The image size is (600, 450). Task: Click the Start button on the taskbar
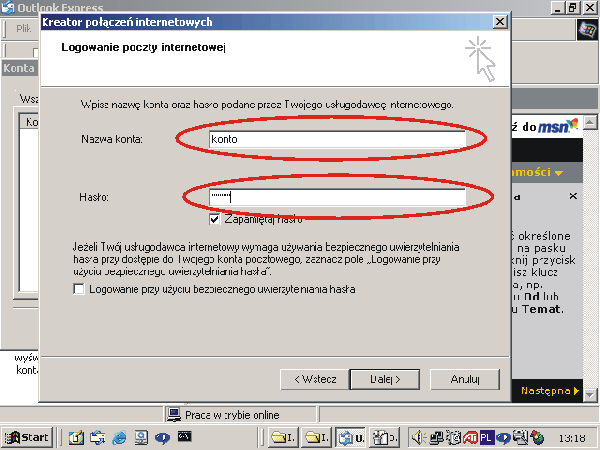[x=28, y=437]
